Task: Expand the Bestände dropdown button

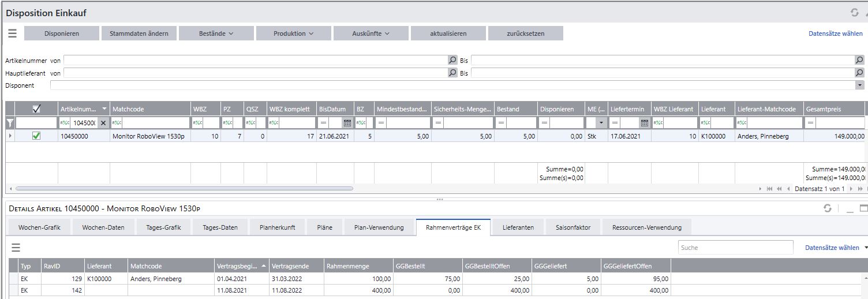Action: [x=216, y=33]
